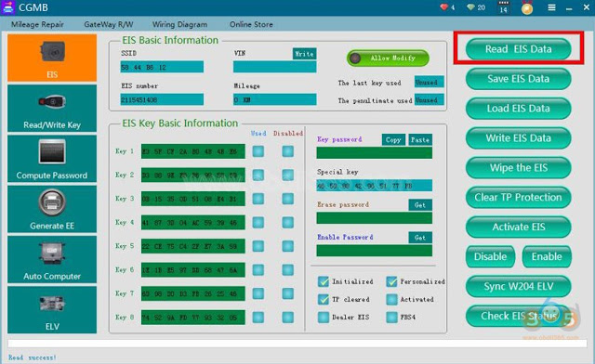Open the hamburger menu in title bar
The width and height of the screenshot is (595, 364).
pyautogui.click(x=551, y=7)
